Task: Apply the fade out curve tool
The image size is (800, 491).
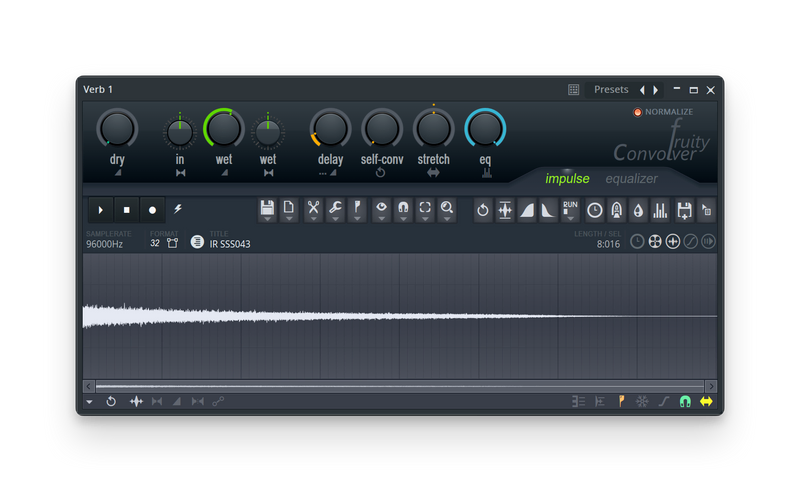Action: (548, 210)
